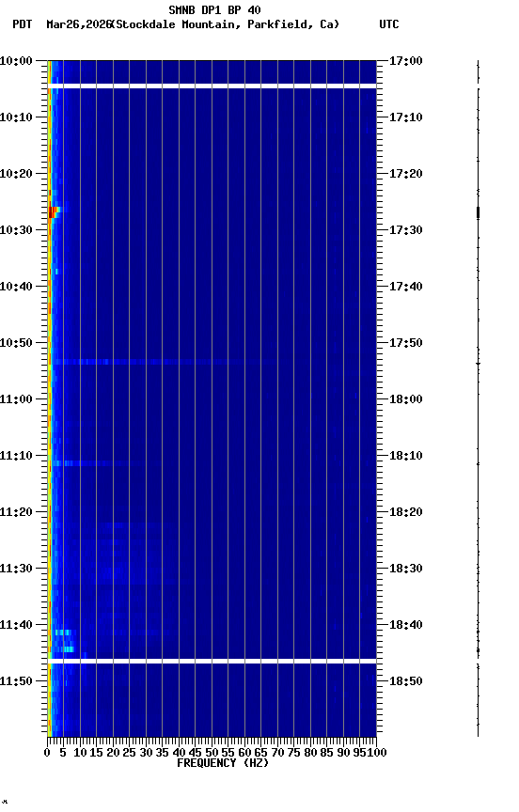Click the red high-energy event near 10:27
This screenshot has height=812, width=519.
tap(54, 211)
